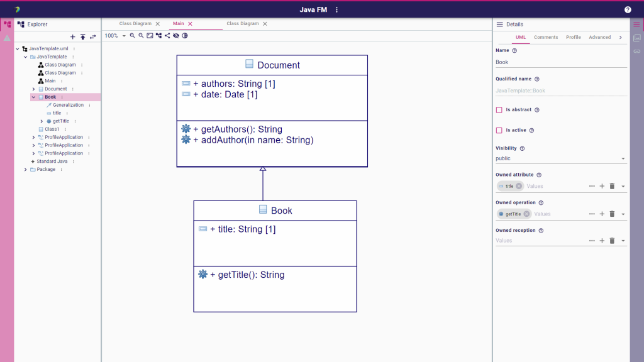The image size is (644, 362).
Task: Click the arrange tree layout icon
Action: 158,36
